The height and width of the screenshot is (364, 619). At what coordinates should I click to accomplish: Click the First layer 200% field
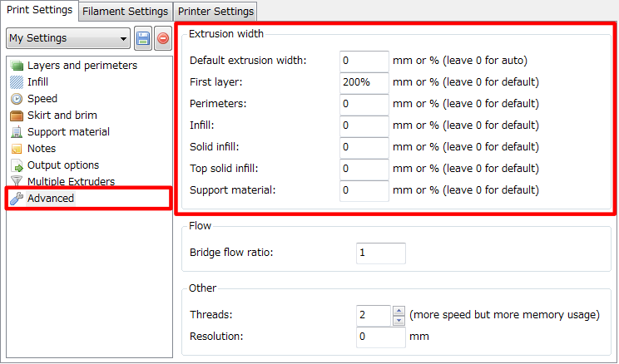coord(364,82)
